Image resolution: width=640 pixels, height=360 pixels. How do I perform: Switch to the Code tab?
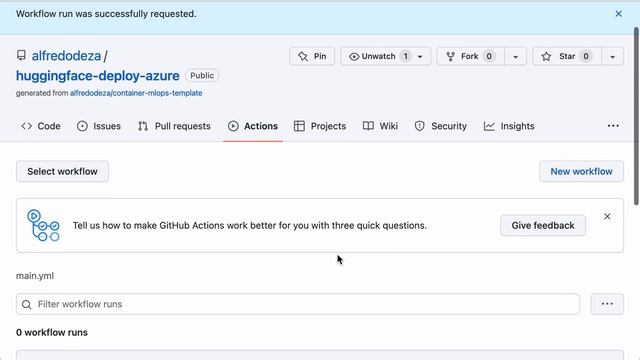tap(40, 126)
